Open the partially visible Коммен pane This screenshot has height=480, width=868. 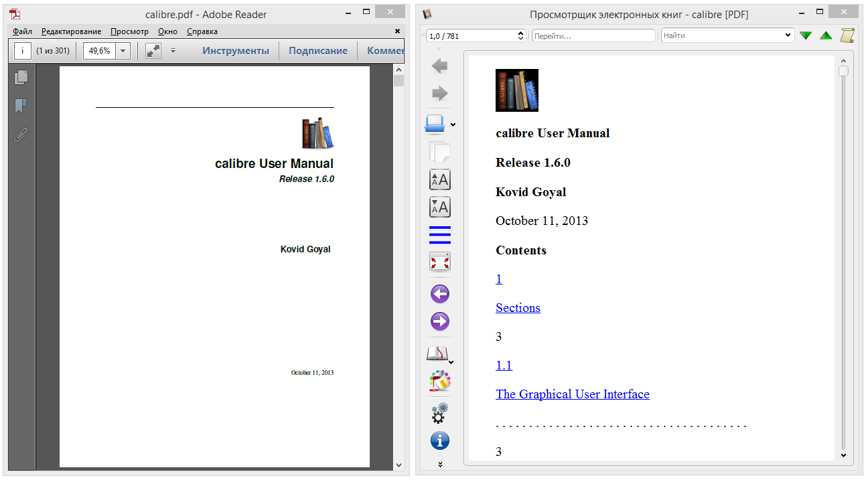[385, 51]
